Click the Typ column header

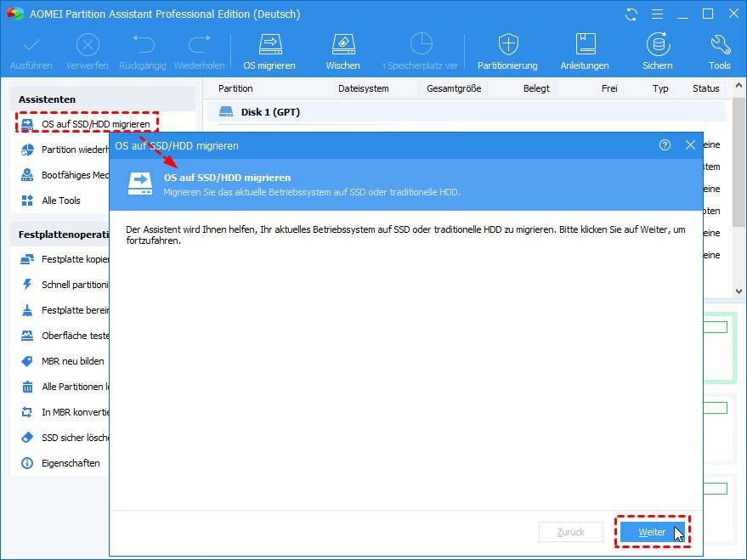point(660,88)
